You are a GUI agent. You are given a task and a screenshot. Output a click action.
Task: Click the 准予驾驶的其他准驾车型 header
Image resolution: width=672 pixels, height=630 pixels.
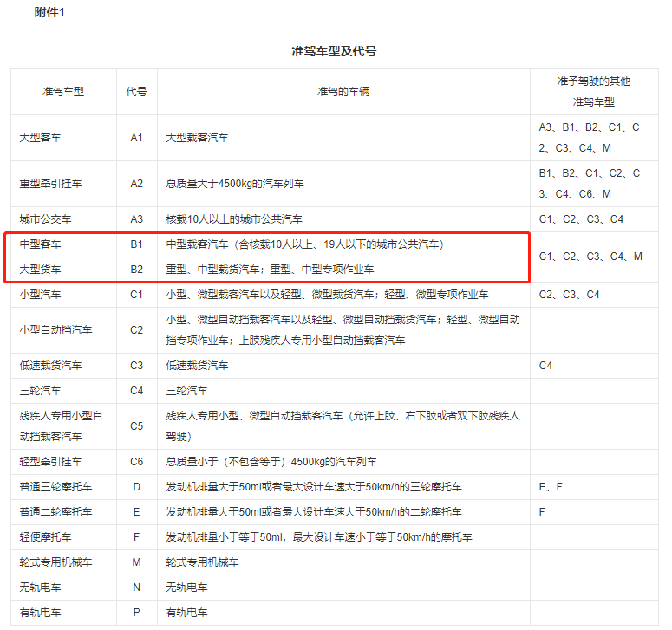(x=594, y=92)
